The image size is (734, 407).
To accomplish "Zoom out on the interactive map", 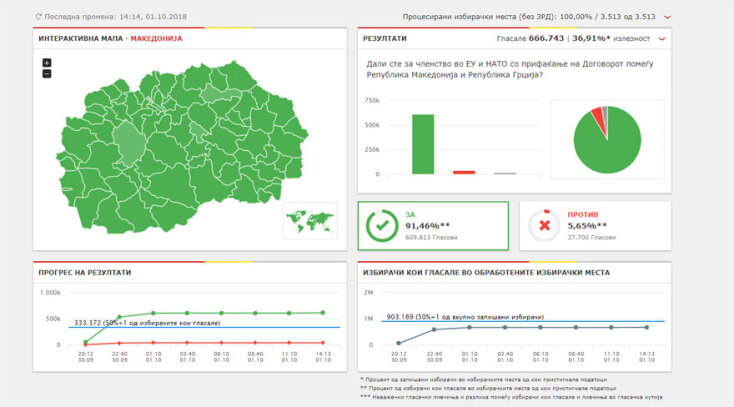I will 47,74.
